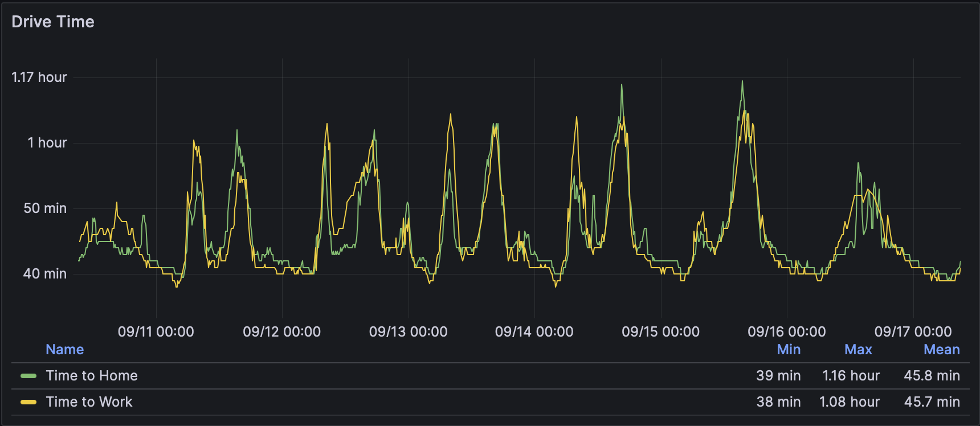This screenshot has height=426, width=980.
Task: Click the 09/17 00:00 x-axis label
Action: pos(913,332)
